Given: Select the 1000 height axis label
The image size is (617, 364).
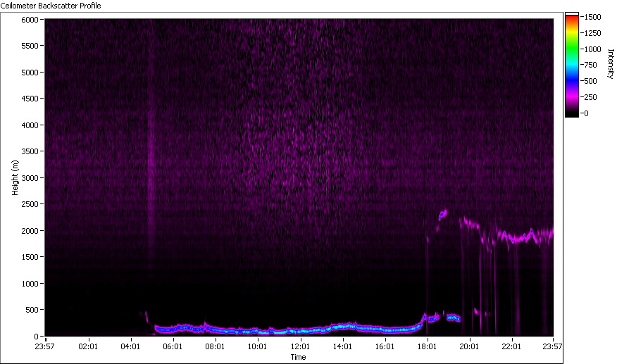Looking at the screenshot, I should [30, 283].
